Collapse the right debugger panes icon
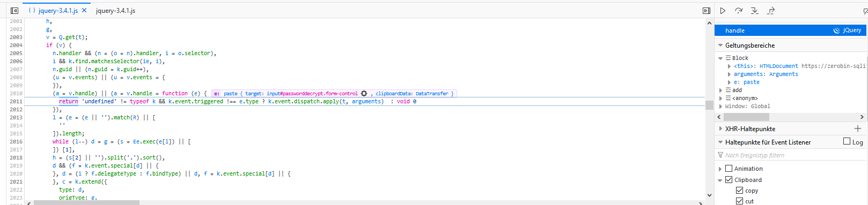 (x=707, y=11)
